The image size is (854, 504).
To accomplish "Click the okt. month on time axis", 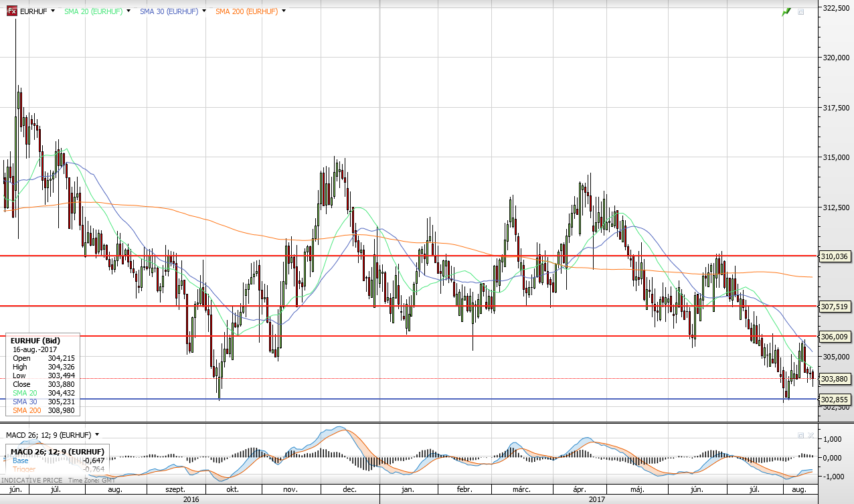I will (x=232, y=490).
